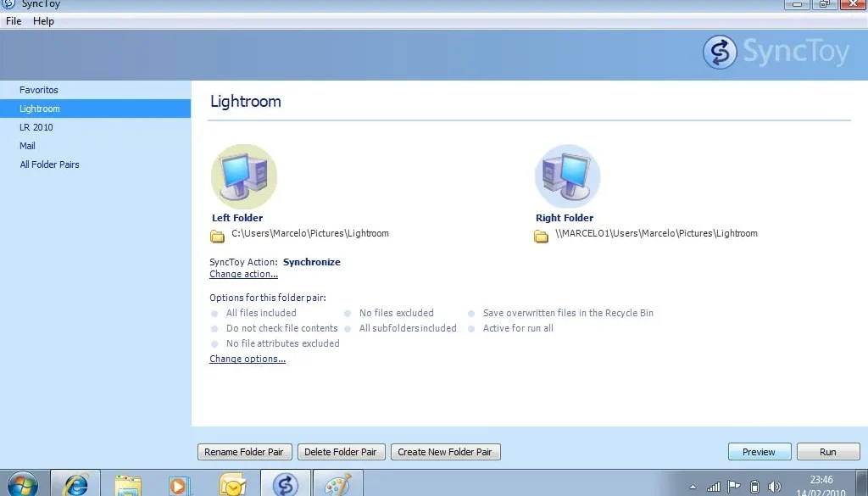Click the 'Synchronize' action text
This screenshot has width=868, height=496.
(x=312, y=262)
